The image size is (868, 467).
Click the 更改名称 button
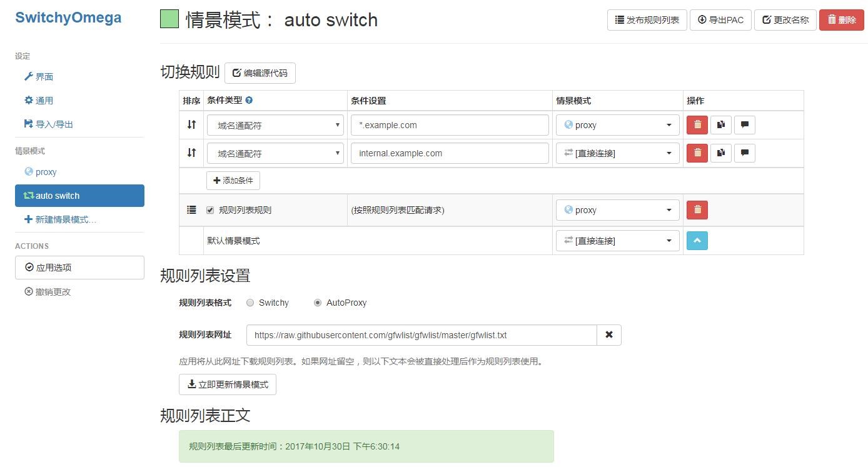pos(785,20)
